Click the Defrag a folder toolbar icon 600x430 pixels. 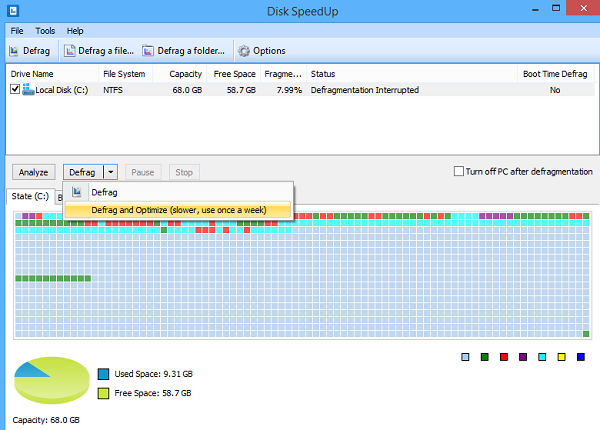[148, 51]
